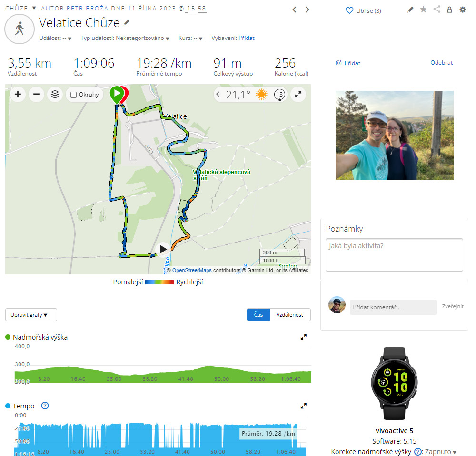Click the Přidat equipment link
476x456 pixels.
coord(246,38)
